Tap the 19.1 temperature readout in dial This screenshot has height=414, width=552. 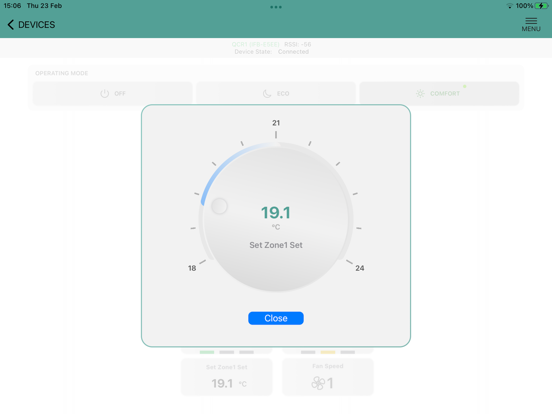[276, 213]
